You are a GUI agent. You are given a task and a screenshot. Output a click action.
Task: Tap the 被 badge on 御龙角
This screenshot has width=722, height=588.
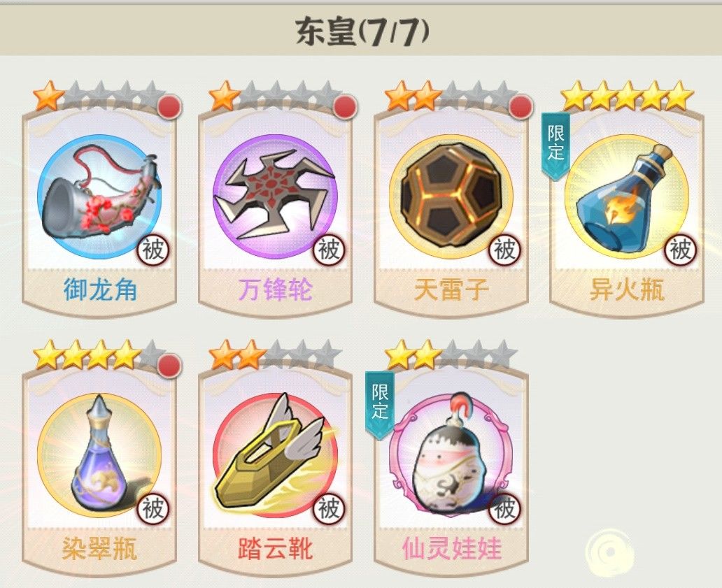click(153, 250)
